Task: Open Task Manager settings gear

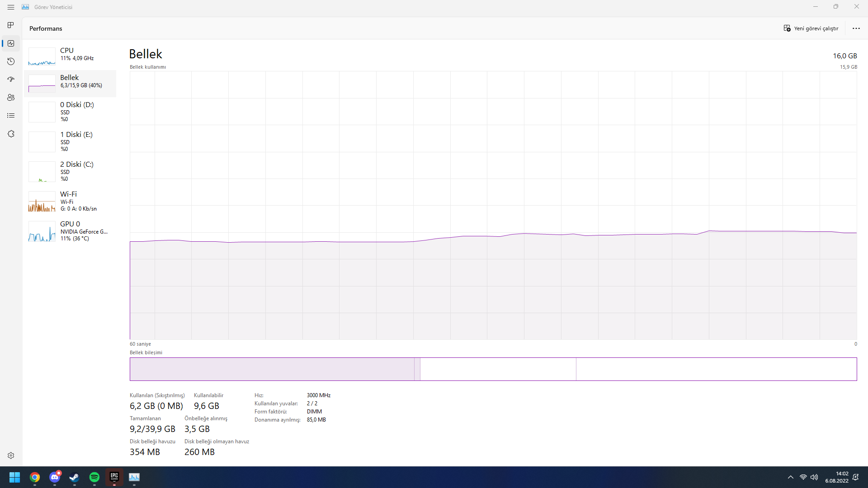Action: tap(11, 455)
